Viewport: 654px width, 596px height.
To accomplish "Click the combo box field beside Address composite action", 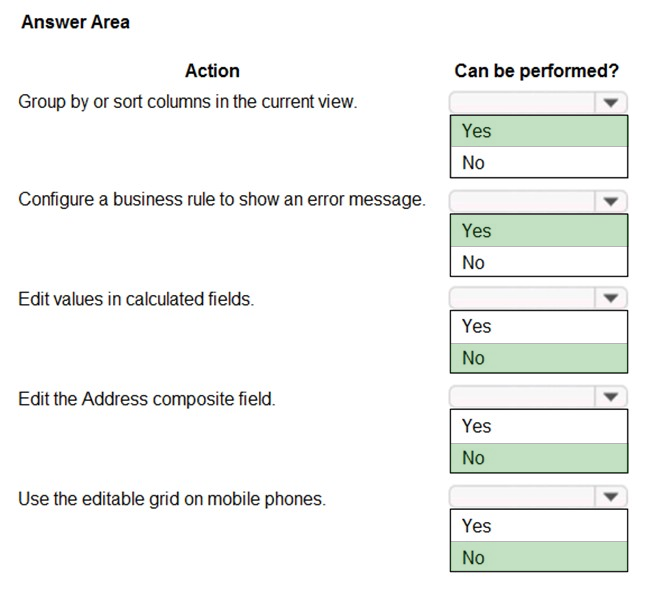I will [538, 397].
